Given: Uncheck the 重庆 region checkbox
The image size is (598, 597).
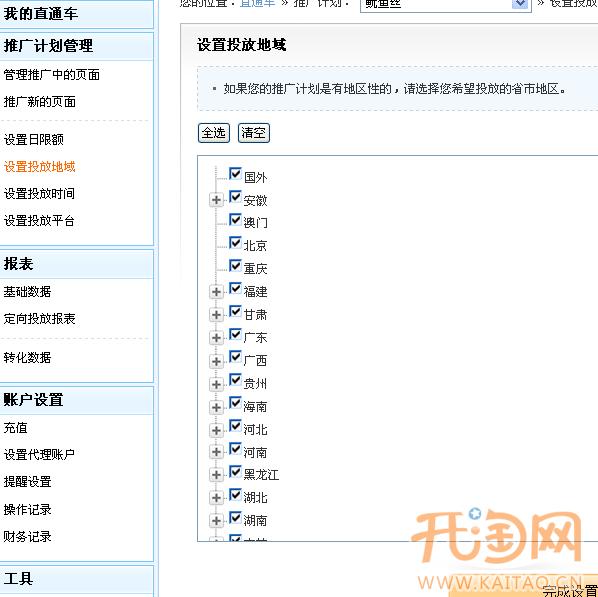Looking at the screenshot, I should click(235, 266).
